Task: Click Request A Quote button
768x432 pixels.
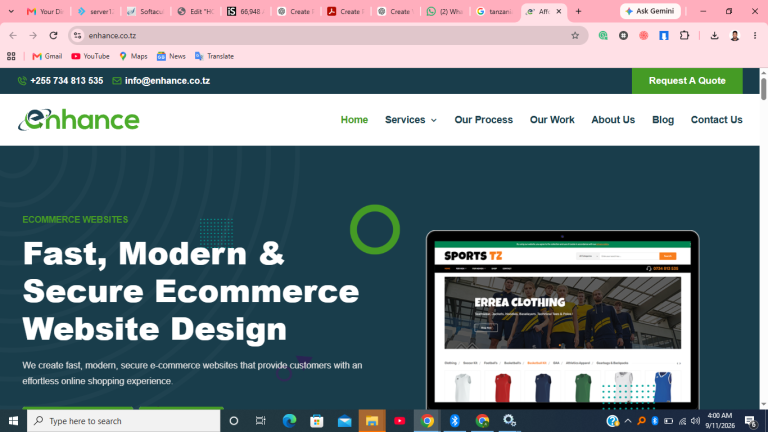Action: 687,81
